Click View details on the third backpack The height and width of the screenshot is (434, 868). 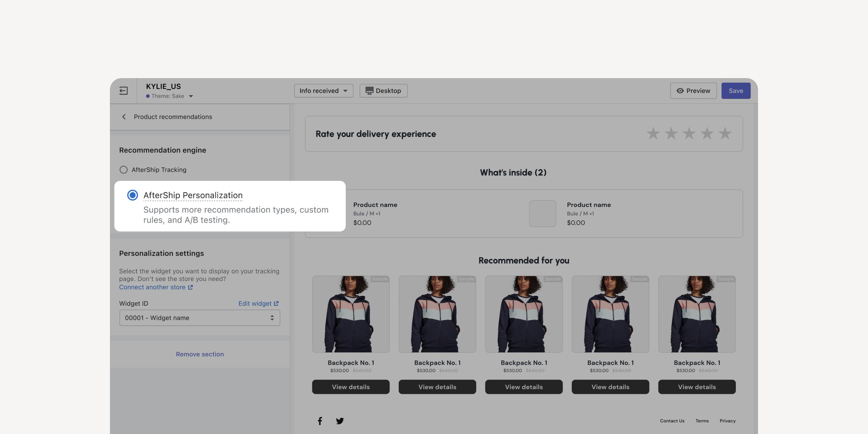pyautogui.click(x=524, y=387)
